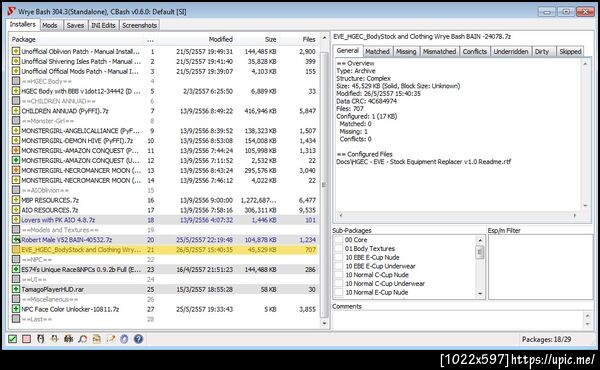Click the pencil note icon in status bar
600x370 pixels.
[111, 339]
